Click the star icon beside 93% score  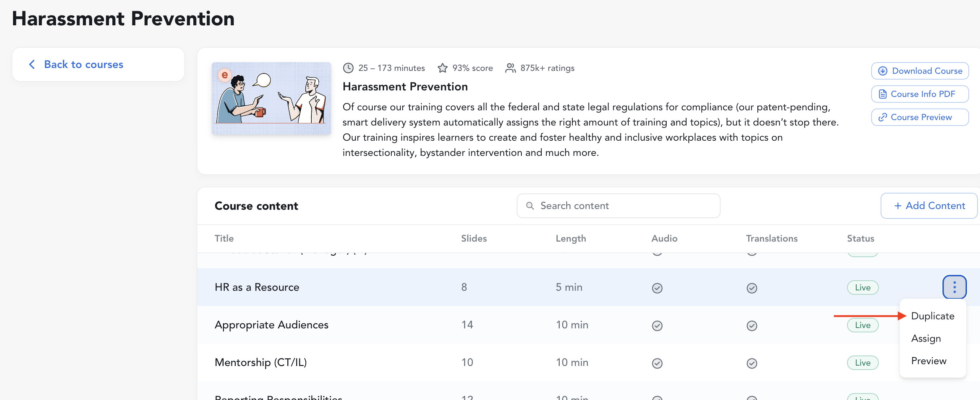tap(442, 68)
